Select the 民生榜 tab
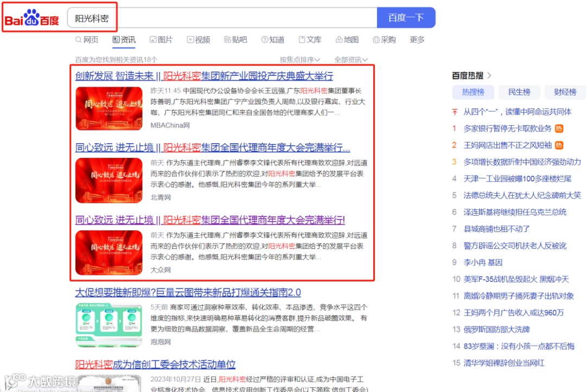The width and height of the screenshot is (586, 392). coord(519,92)
